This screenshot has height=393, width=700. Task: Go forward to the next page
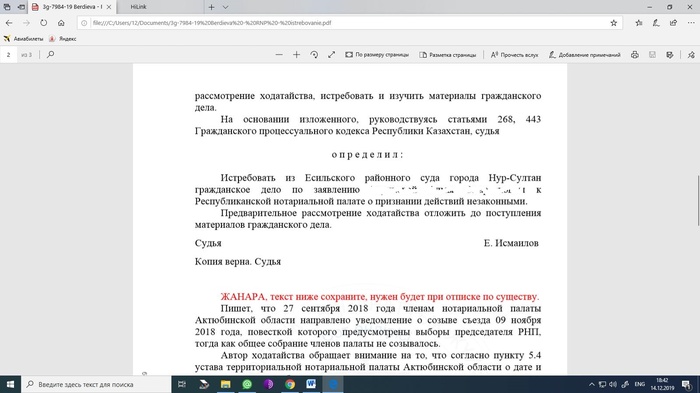pos(26,23)
